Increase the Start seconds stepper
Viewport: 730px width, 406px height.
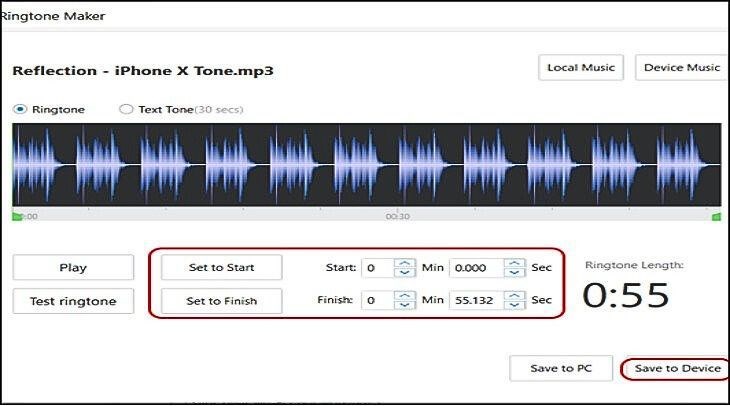pos(514,263)
